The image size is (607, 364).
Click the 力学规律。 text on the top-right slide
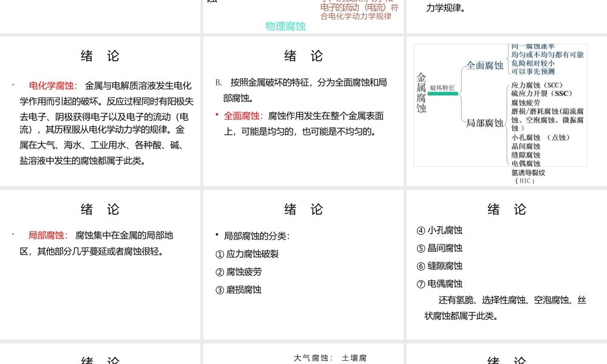[446, 8]
